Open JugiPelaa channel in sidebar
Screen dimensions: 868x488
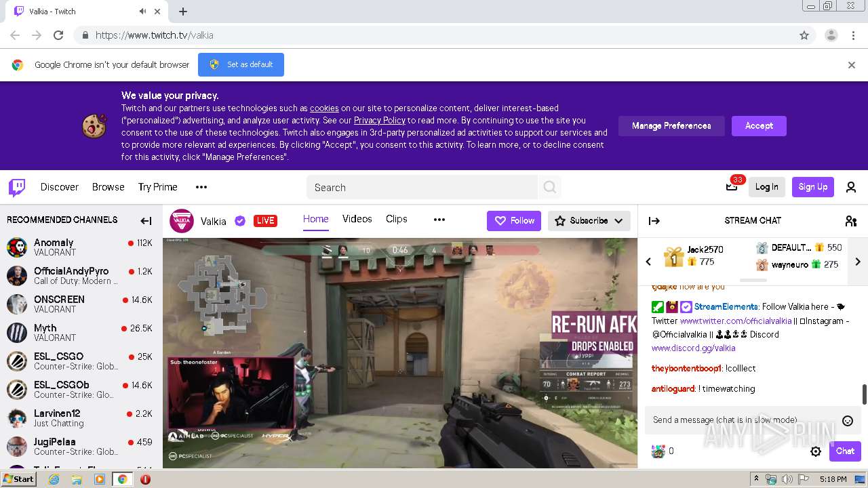pyautogui.click(x=81, y=447)
